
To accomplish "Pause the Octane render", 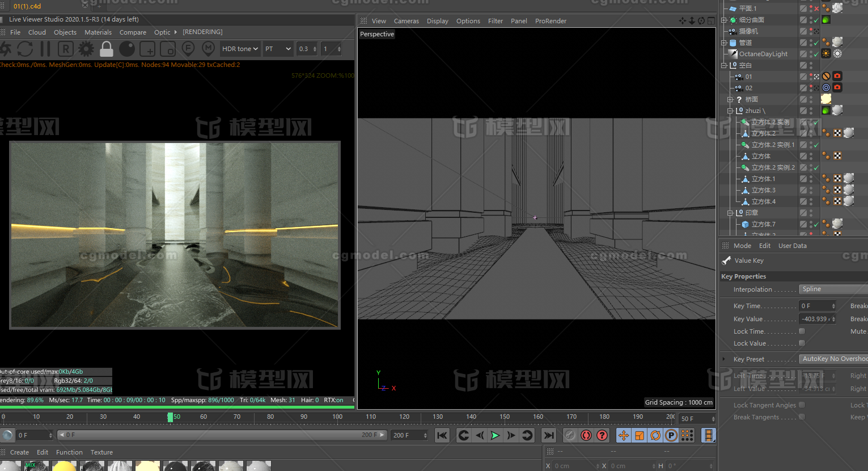I will tap(45, 49).
